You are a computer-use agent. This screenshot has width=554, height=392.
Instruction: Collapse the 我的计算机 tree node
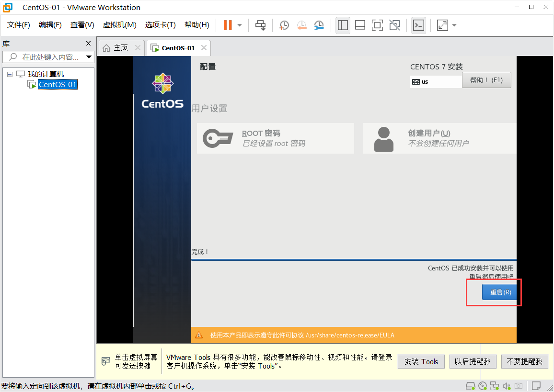pos(10,74)
